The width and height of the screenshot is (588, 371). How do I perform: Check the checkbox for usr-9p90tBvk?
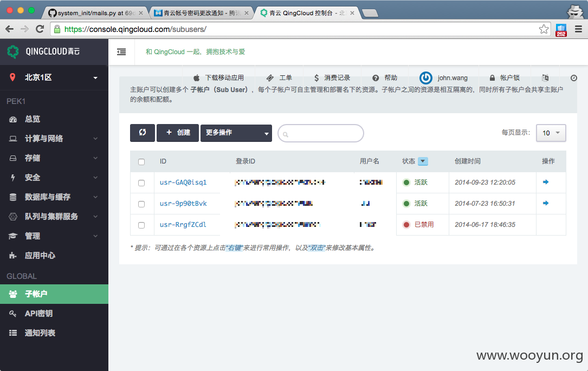(x=141, y=204)
